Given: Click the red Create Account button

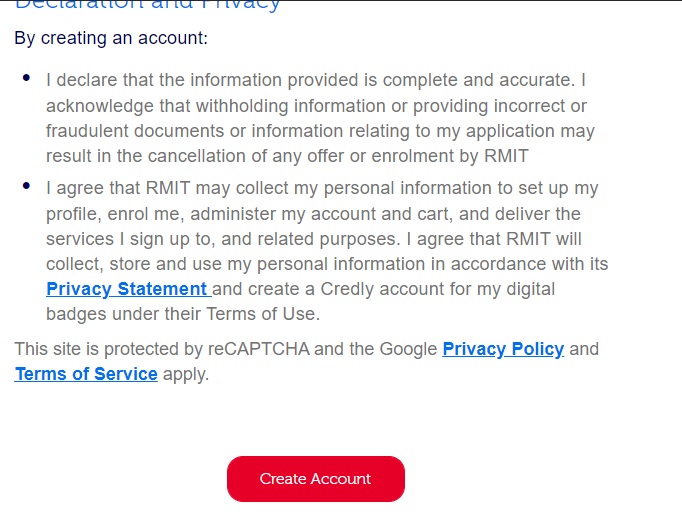Looking at the screenshot, I should [315, 479].
